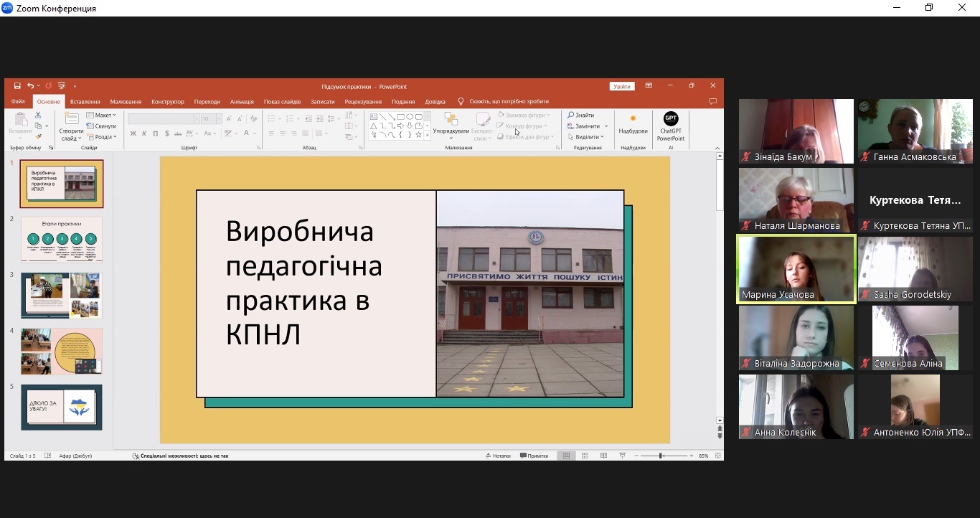Toggle bold formatting (Ж)
This screenshot has height=518, width=980.
pos(133,133)
